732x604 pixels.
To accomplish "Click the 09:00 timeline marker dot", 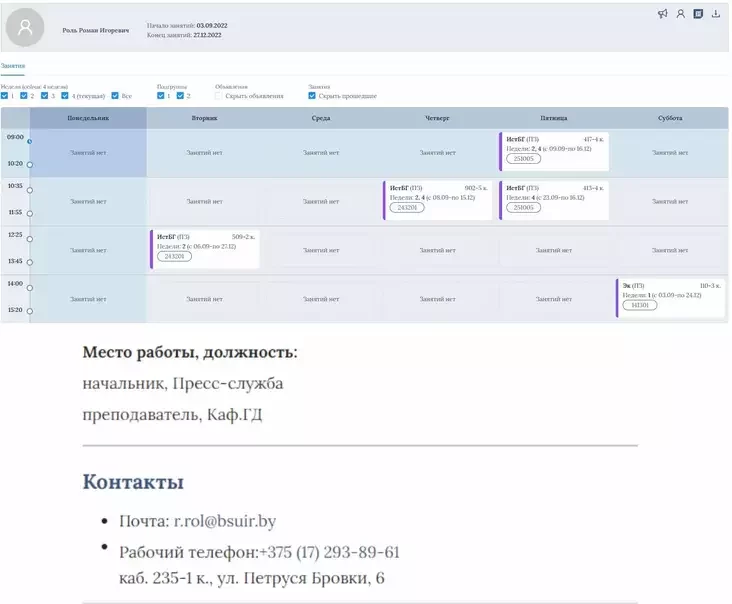I will pos(30,141).
